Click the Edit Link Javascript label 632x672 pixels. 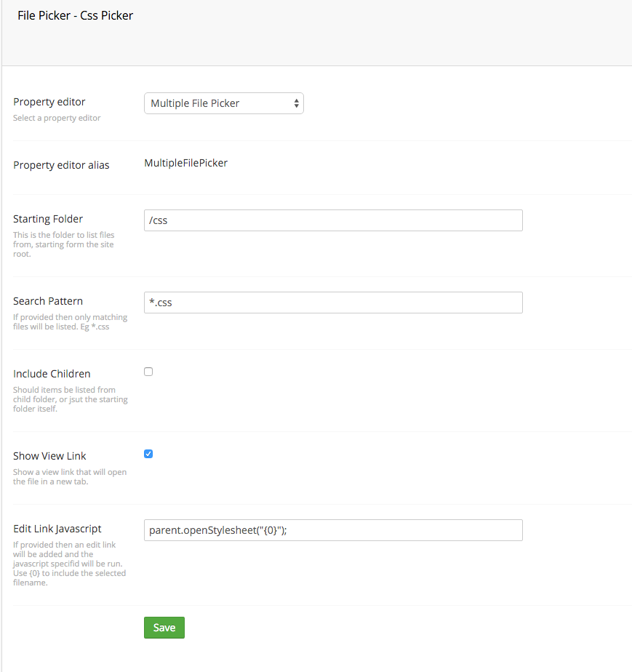[57, 529]
